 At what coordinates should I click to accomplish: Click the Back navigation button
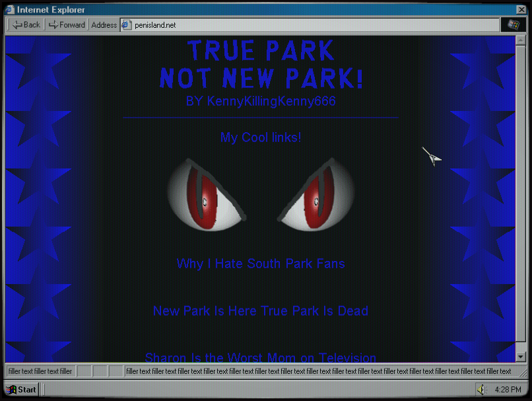pyautogui.click(x=26, y=25)
